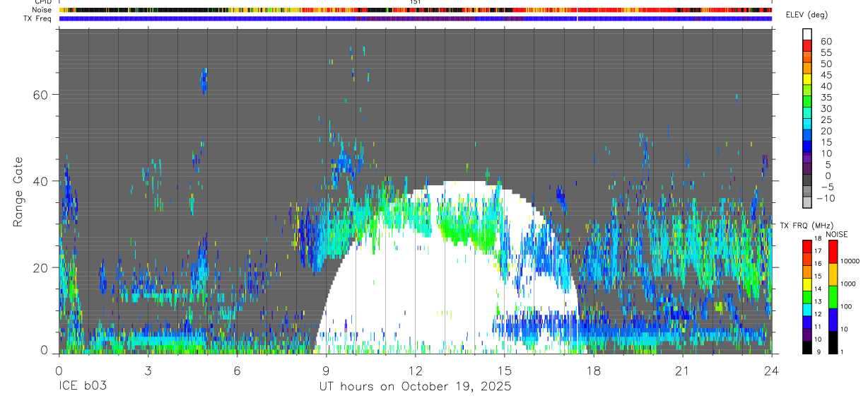Screen dimensions: 868x401
Task: Click the 60 tick label on ELEV colorbar
Action: (x=826, y=42)
